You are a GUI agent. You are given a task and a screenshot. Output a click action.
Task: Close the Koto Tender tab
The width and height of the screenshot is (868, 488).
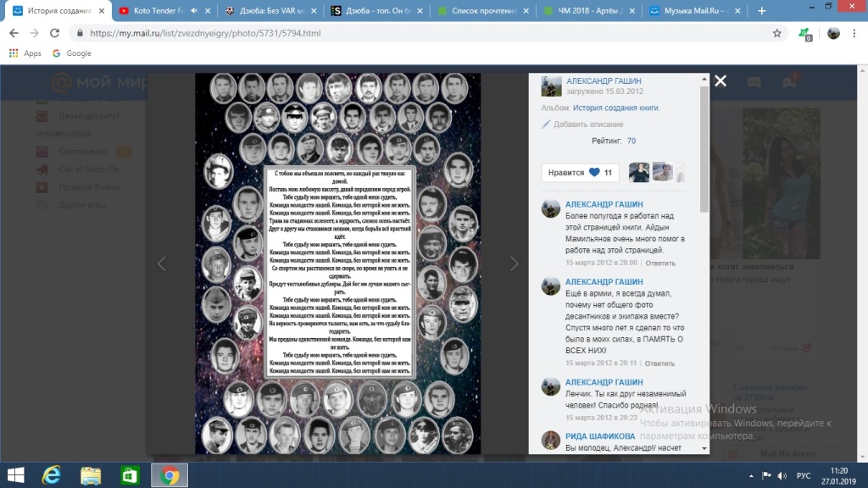(x=208, y=10)
